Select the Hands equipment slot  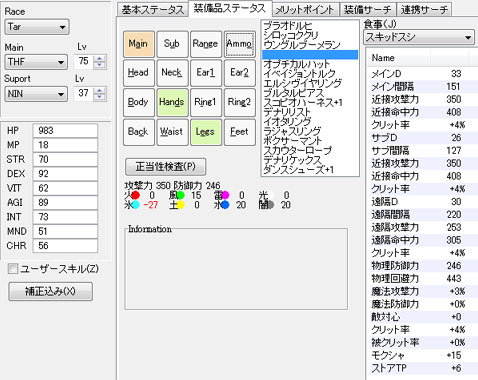(172, 102)
